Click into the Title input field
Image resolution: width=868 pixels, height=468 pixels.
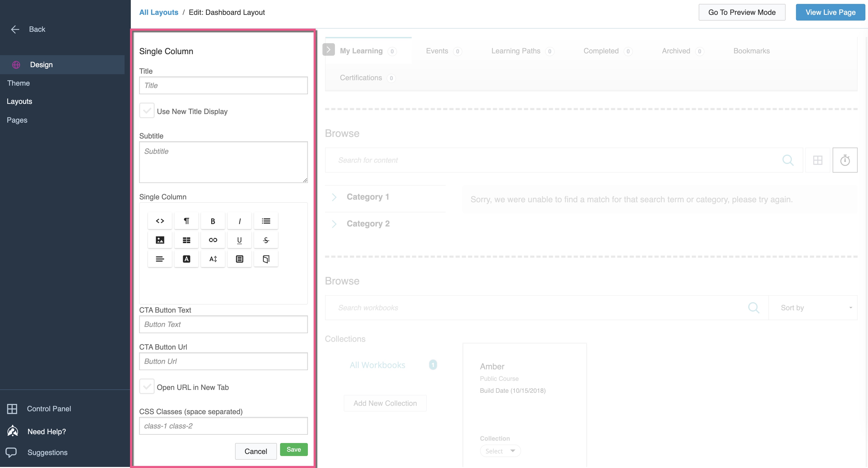[x=223, y=85]
